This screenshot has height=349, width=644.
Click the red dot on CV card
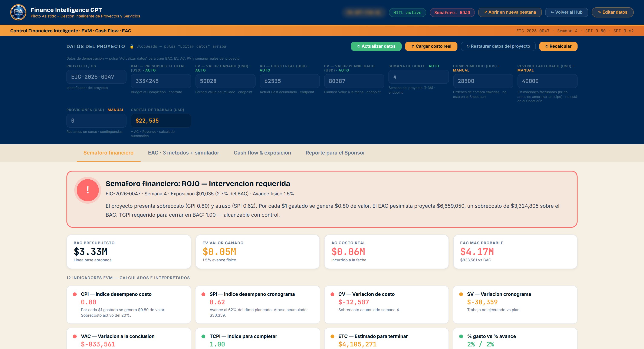click(x=332, y=294)
